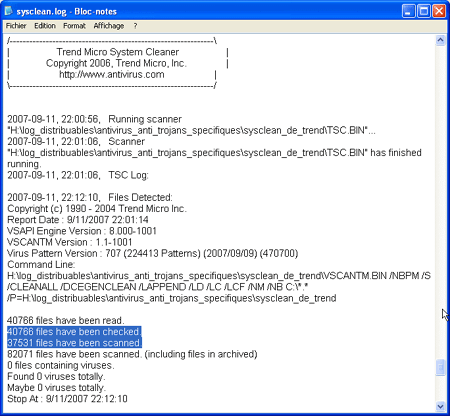Image resolution: width=450 pixels, height=416 pixels.
Task: Open the ? help menu
Action: [x=135, y=26]
